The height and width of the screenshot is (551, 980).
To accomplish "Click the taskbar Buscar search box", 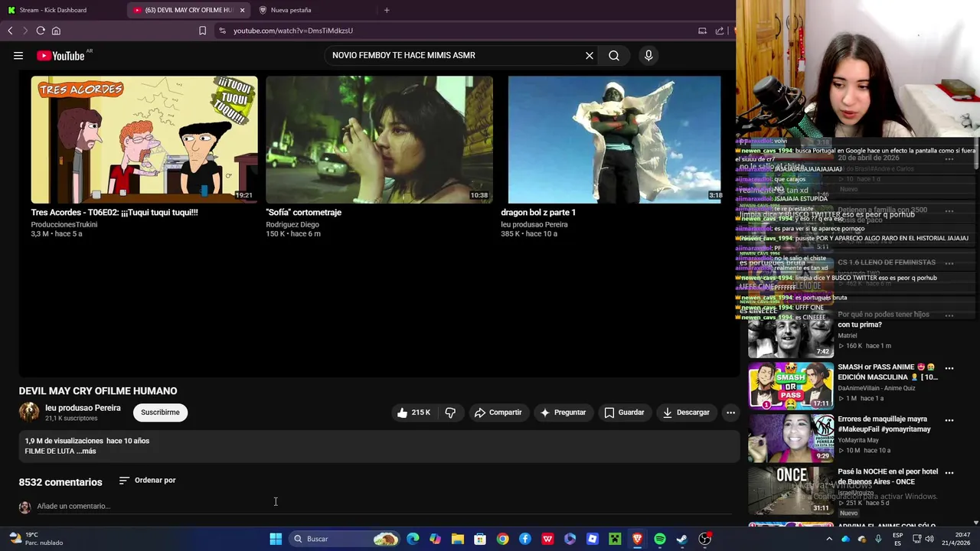I will point(345,539).
